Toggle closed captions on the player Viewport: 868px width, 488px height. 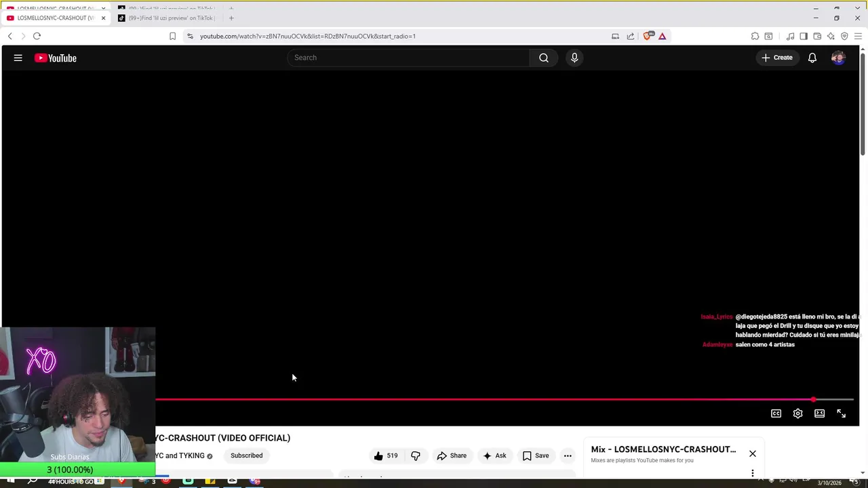(x=776, y=413)
